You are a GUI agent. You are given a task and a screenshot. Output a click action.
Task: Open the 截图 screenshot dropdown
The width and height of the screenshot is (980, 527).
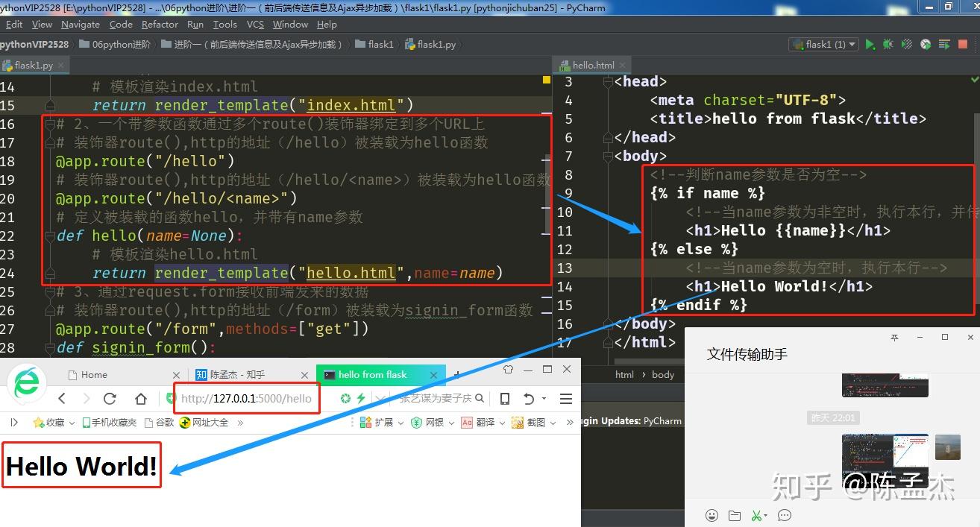click(533, 423)
